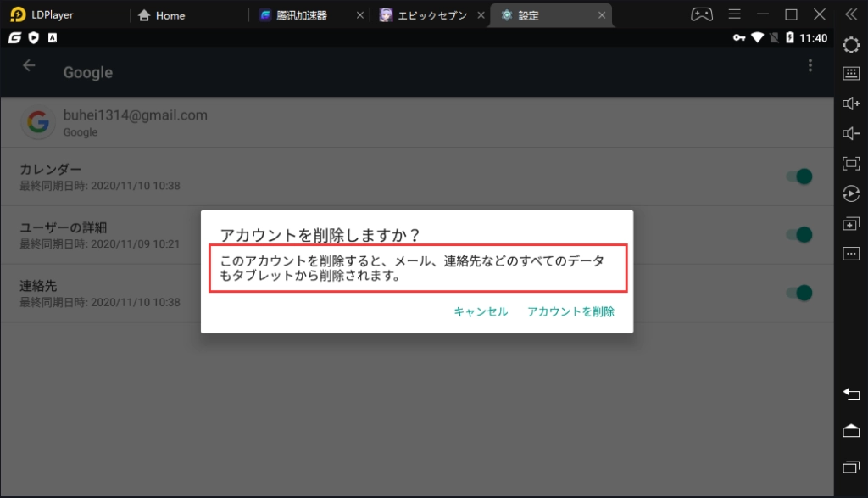
Task: Click the Wi-Fi status icon
Action: pos(757,37)
